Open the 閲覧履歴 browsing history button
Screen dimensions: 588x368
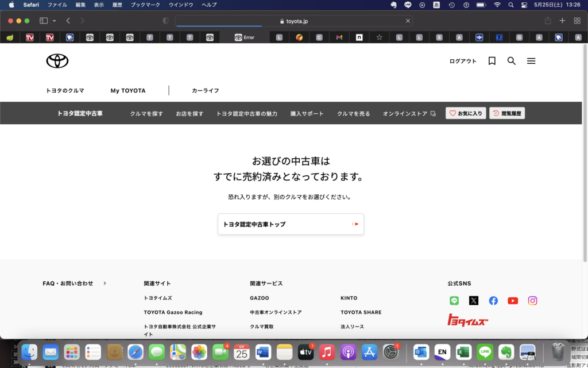click(507, 113)
